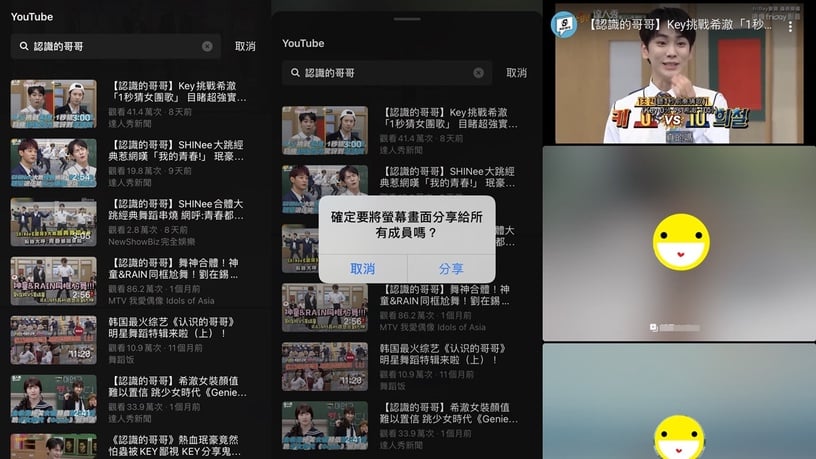Click the 達人秀新聞 channel name under the first left-list video
The image size is (816, 459).
pos(130,124)
